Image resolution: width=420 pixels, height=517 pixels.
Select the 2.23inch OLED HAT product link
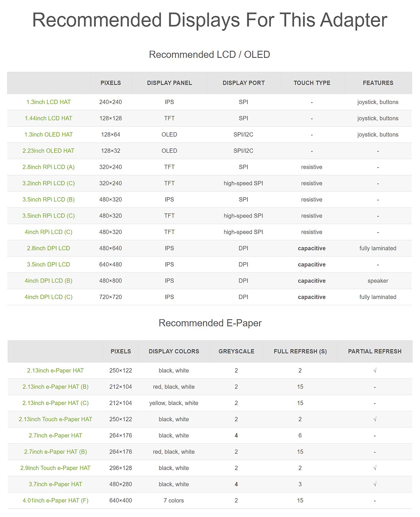point(48,151)
